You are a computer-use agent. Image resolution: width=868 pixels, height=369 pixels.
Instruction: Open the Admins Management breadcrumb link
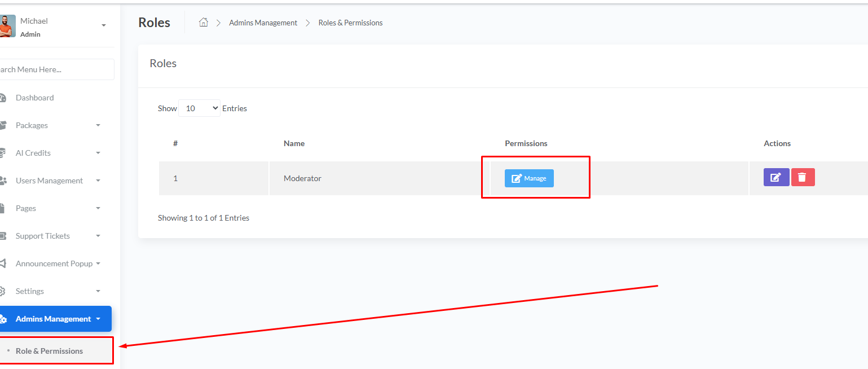pyautogui.click(x=263, y=23)
